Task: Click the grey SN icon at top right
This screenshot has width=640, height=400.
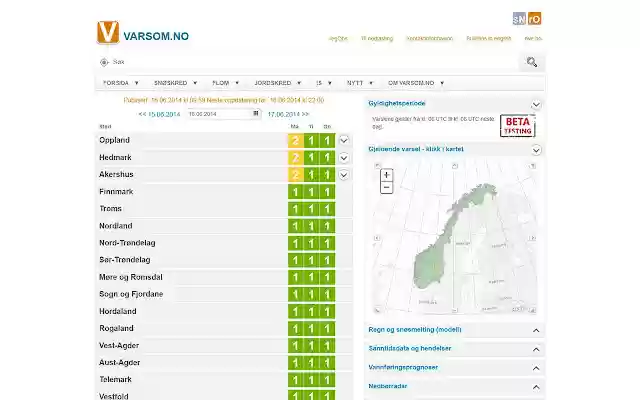Action: 519,18
